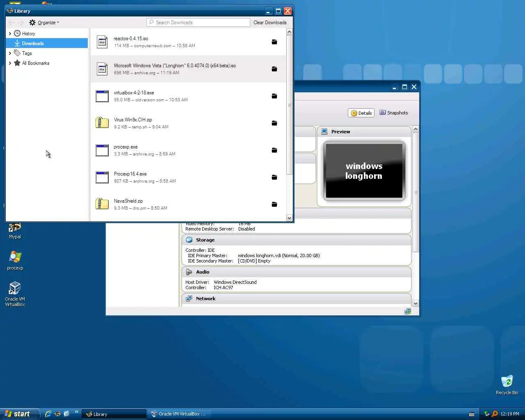Click the orange magnifier tray icon
This screenshot has width=525, height=420.
click(x=495, y=414)
